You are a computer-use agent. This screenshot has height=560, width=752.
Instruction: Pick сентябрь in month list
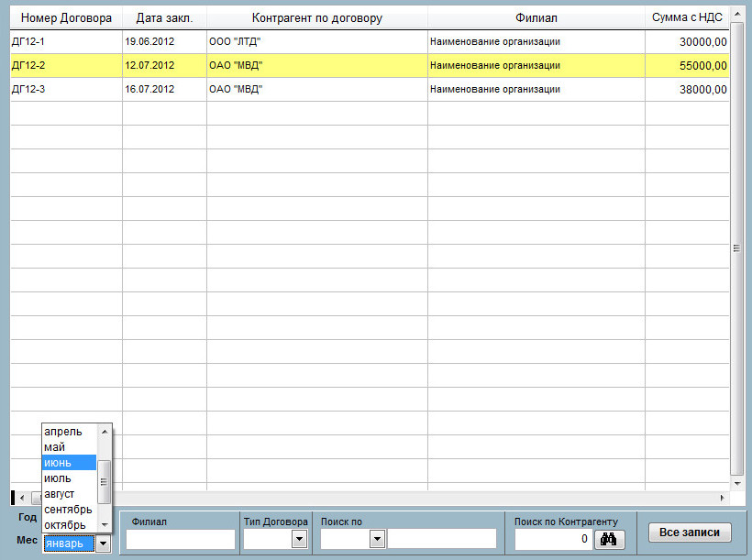[x=69, y=510]
